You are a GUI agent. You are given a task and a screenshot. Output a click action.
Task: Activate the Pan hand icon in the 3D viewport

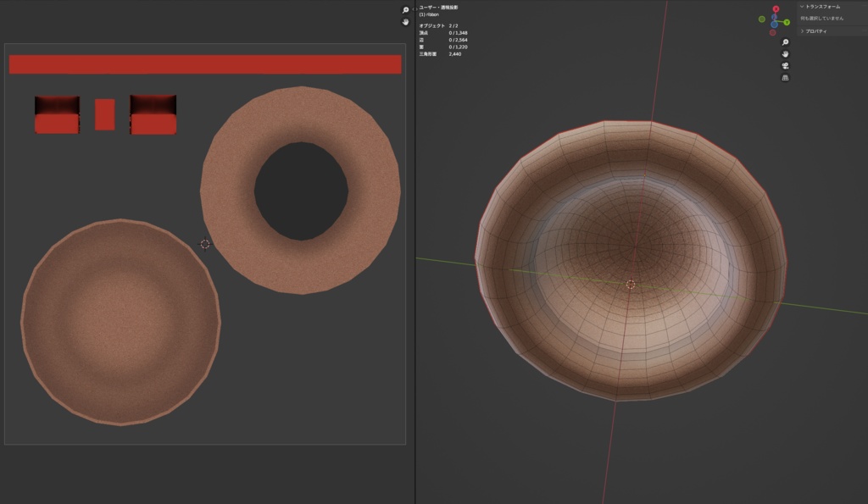[x=785, y=54]
